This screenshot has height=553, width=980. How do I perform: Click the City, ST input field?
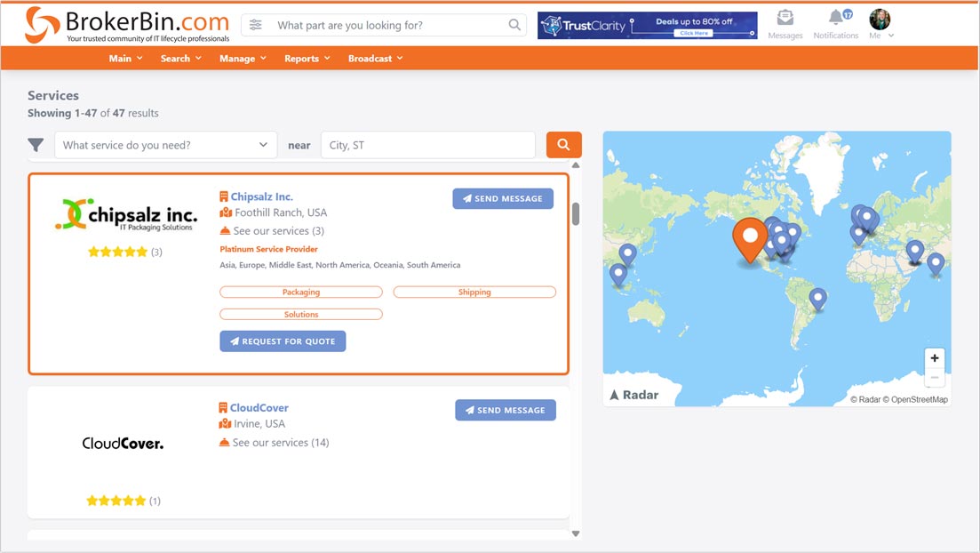click(x=427, y=144)
